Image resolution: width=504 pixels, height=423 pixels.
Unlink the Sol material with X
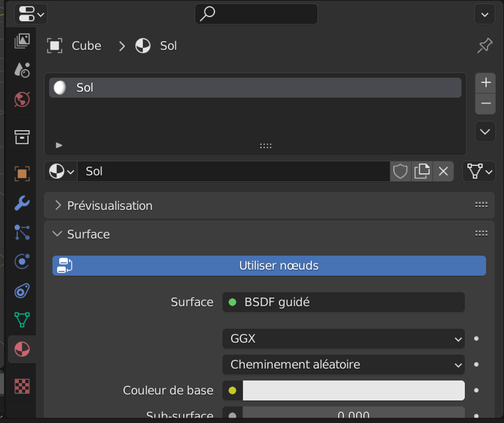444,171
